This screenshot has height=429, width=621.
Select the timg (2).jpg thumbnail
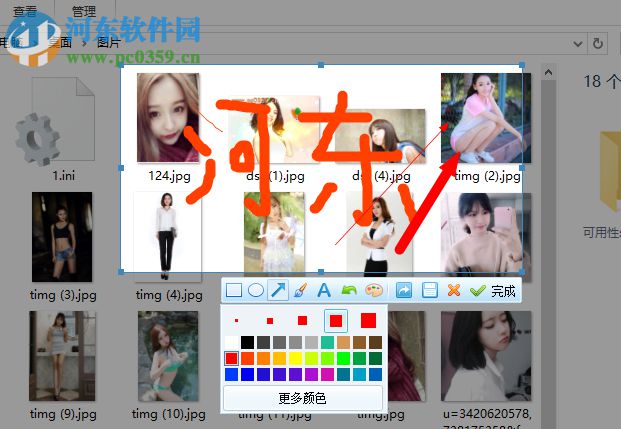pyautogui.click(x=486, y=118)
